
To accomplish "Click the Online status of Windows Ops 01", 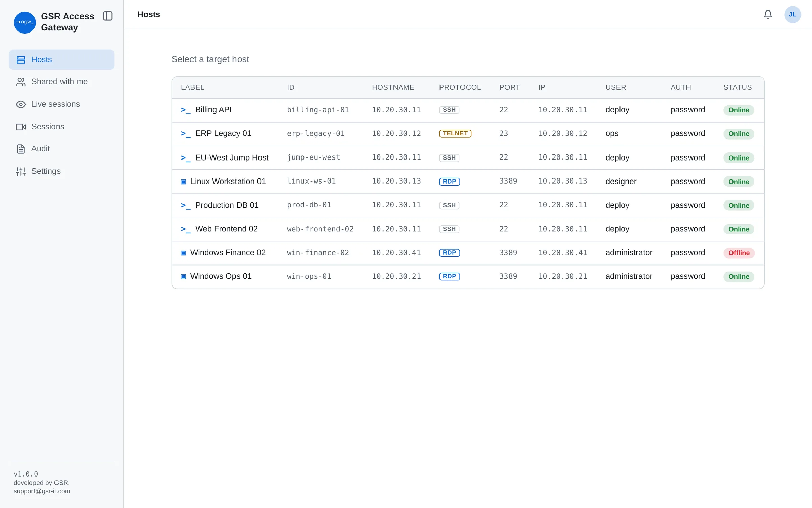I will (739, 276).
